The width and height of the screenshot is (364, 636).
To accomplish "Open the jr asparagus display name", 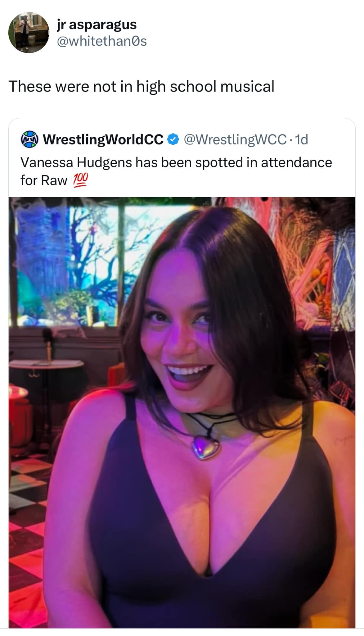I will pos(97,25).
